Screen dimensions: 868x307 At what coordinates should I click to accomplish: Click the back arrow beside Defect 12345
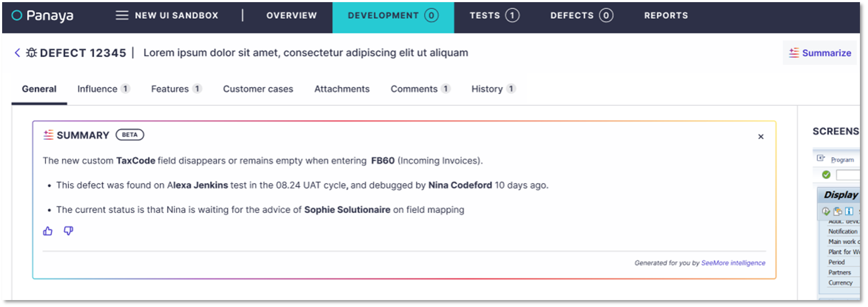(x=17, y=52)
